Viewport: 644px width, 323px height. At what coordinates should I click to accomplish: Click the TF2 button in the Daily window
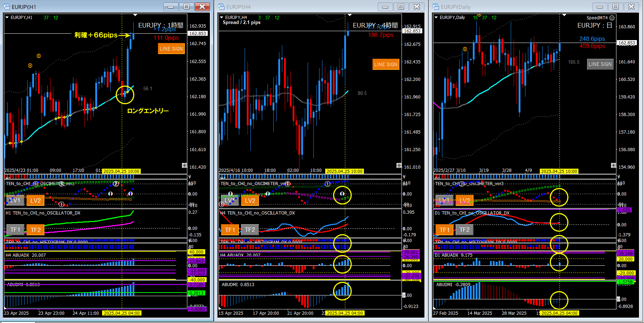tap(465, 230)
